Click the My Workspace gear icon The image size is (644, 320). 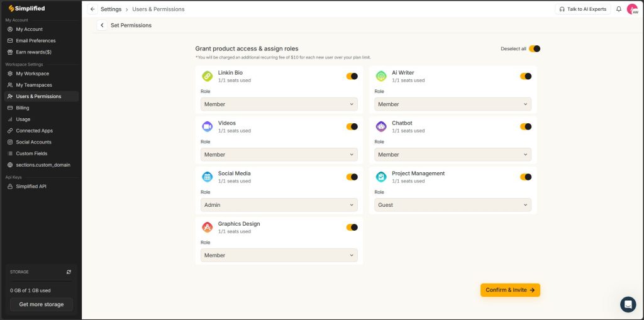(10, 74)
